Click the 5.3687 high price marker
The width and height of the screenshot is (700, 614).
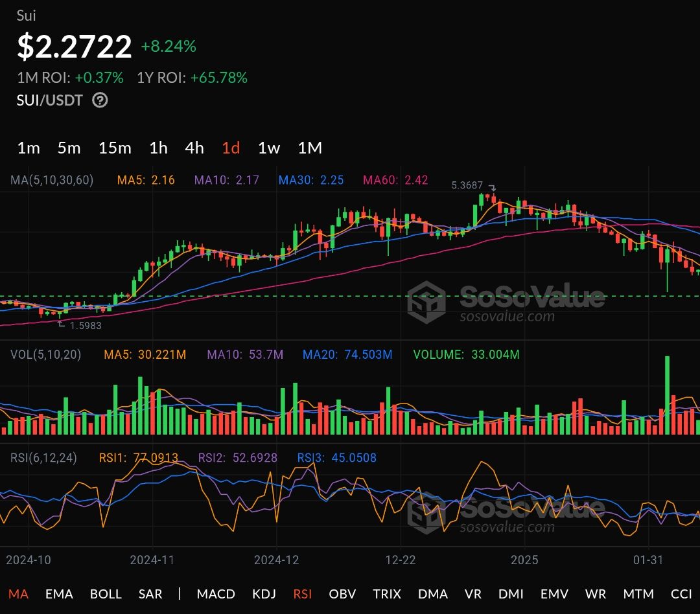pos(467,185)
